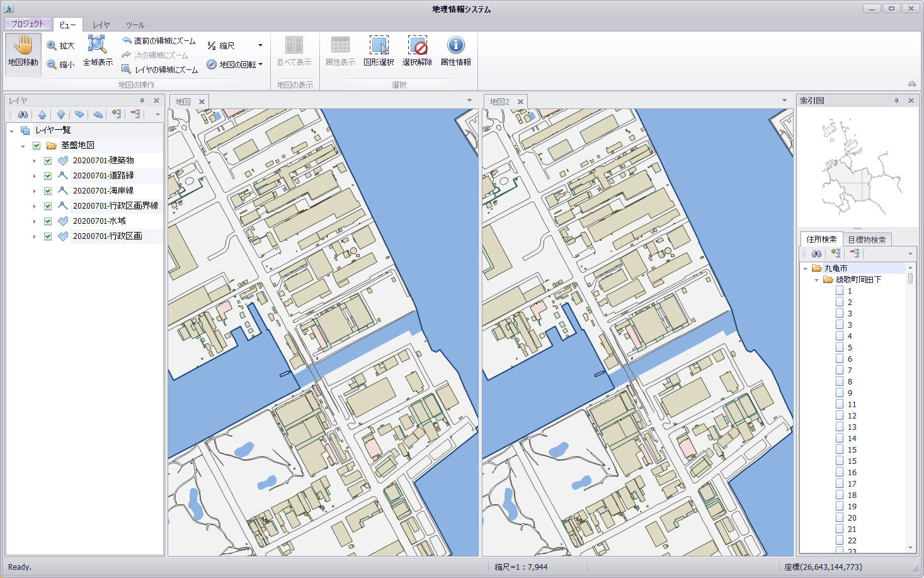924x578 pixels.
Task: Select the 地図移動 (pan map) tool
Action: pos(23,54)
